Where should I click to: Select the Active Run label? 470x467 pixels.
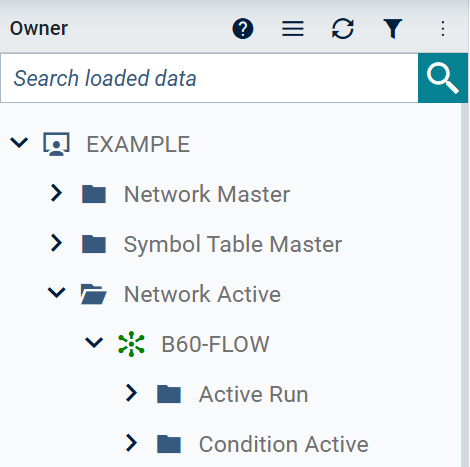253,394
